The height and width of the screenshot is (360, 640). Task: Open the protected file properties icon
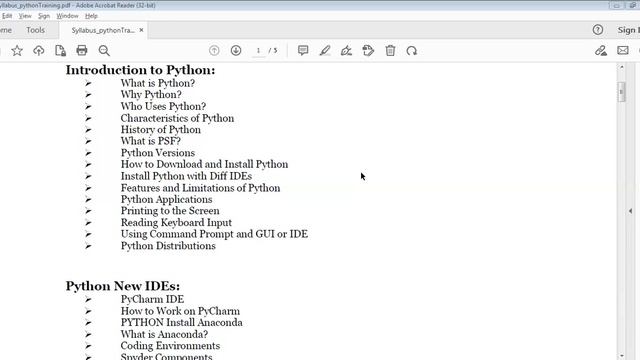click(x=60, y=51)
